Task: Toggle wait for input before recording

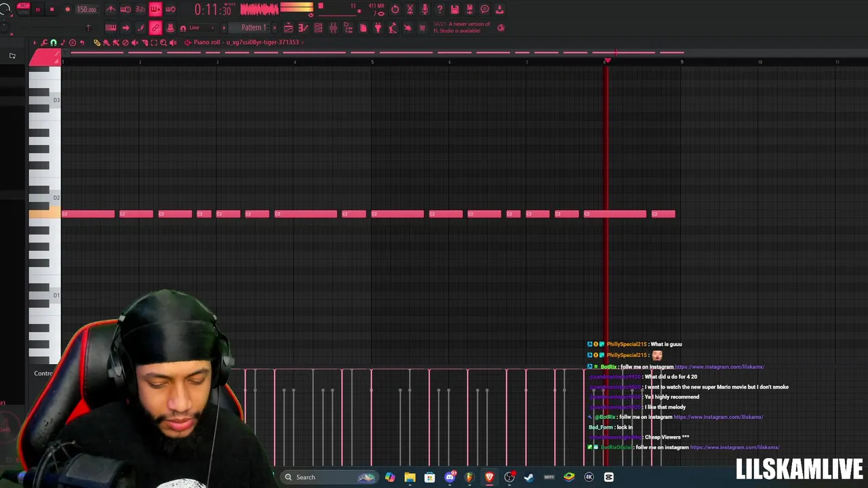Action: tap(125, 9)
